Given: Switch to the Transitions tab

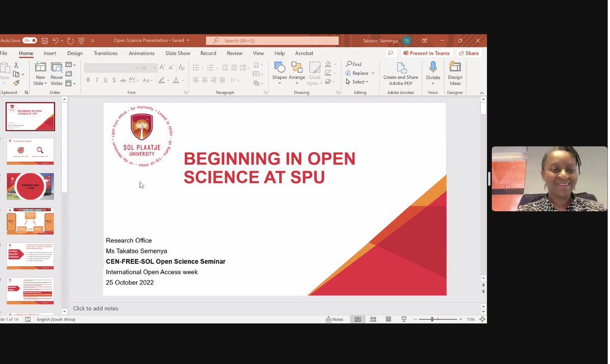Looking at the screenshot, I should click(106, 53).
